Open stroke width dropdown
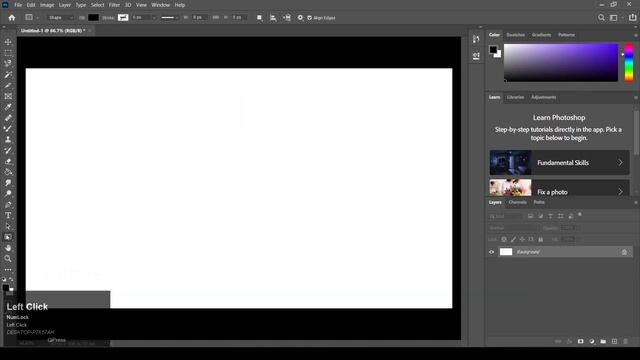Screen dimensions: 640x360 click(x=154, y=18)
